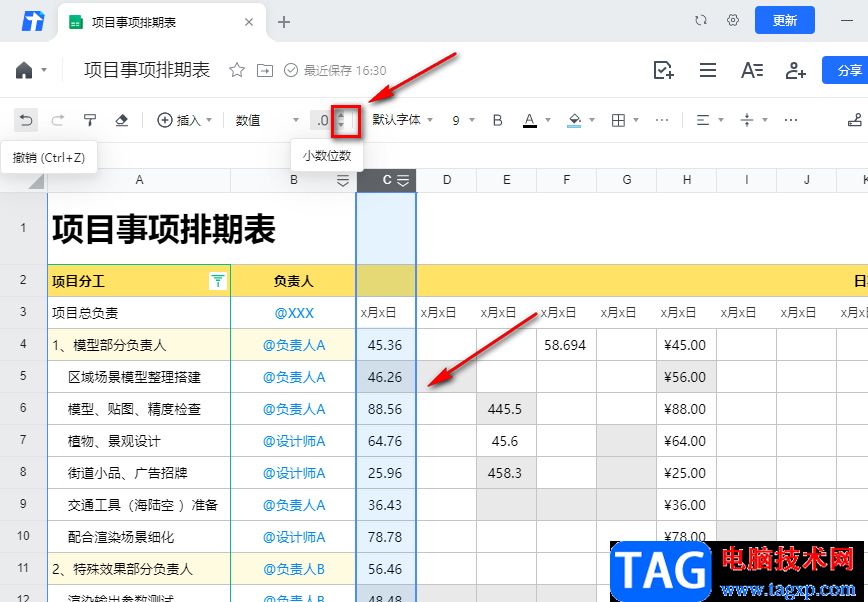Open a new tab with plus

click(x=283, y=22)
